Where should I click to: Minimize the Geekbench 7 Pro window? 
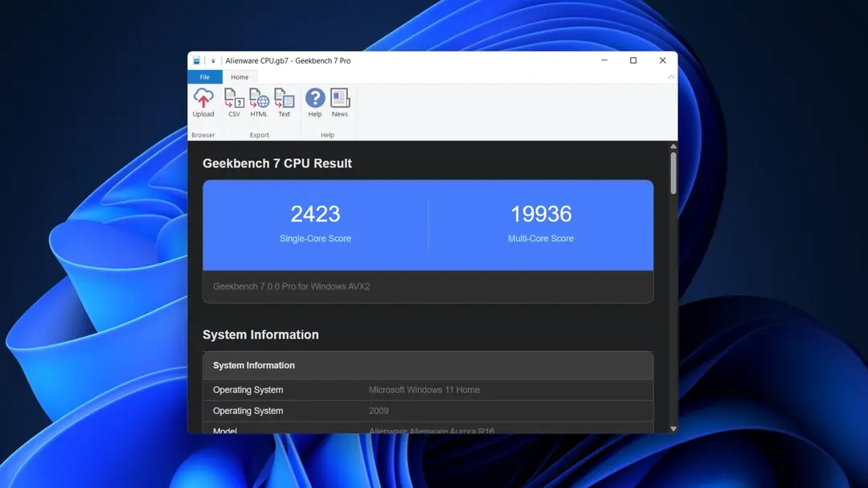[604, 60]
